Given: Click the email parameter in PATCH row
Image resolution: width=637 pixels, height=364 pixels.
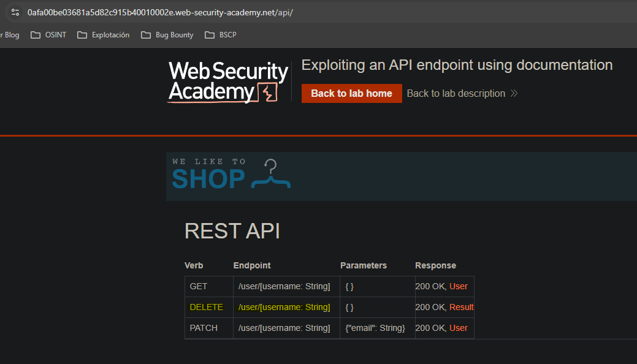Looking at the screenshot, I should point(375,328).
